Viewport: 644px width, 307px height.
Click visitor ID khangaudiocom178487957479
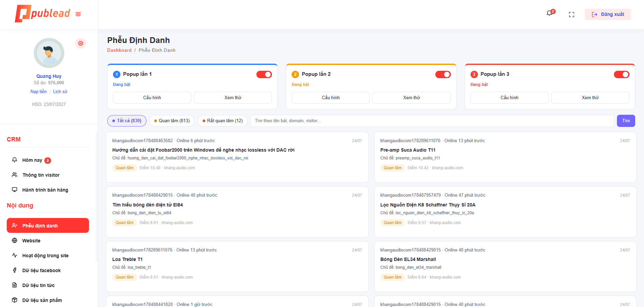click(410, 195)
